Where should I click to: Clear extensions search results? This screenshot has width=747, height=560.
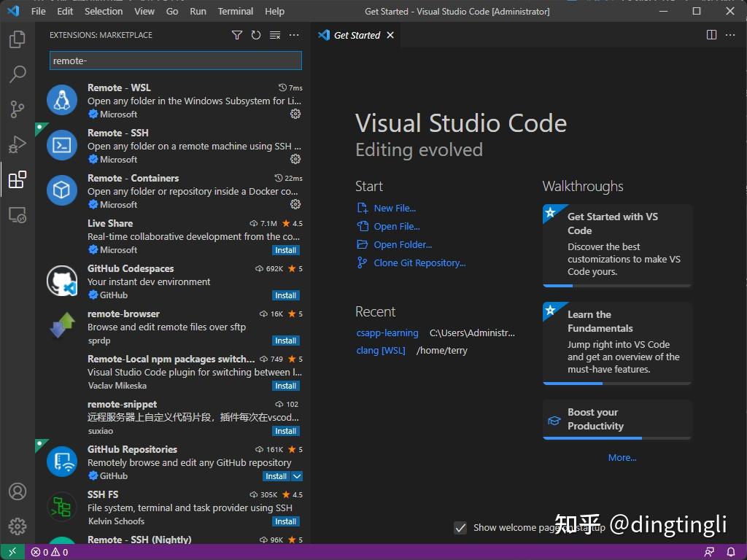pos(275,35)
